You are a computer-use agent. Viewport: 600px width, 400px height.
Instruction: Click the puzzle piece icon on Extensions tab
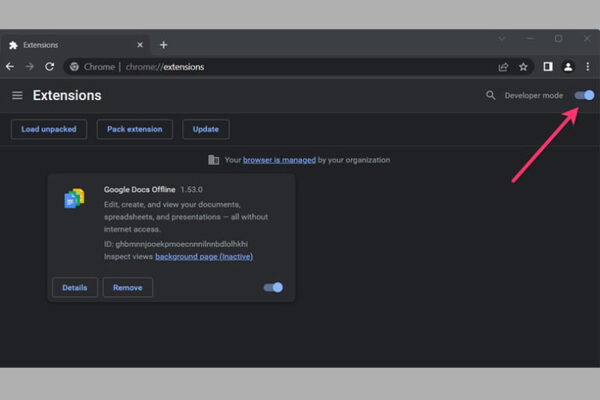(13, 45)
